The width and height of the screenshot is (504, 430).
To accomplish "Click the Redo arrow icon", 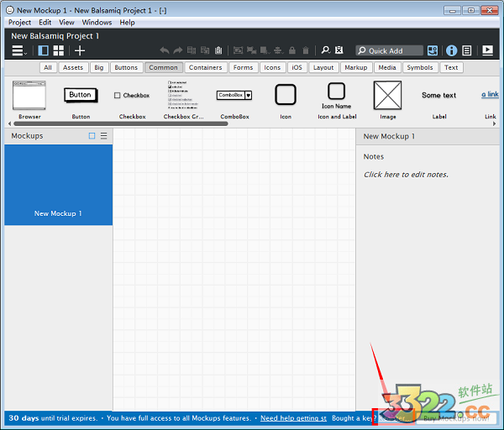I will click(178, 50).
